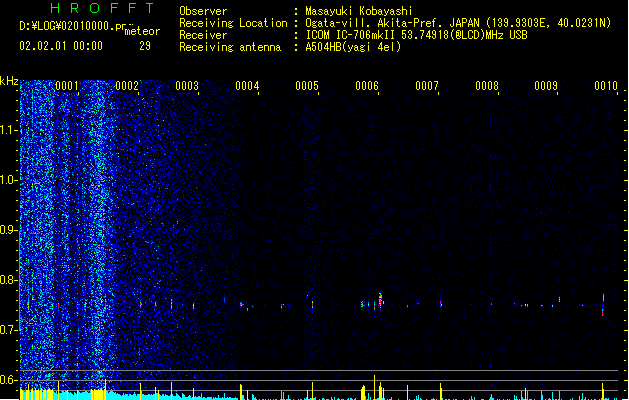629x400 pixels.
Task: Click the 'meteor' counter label
Action: tap(142, 31)
